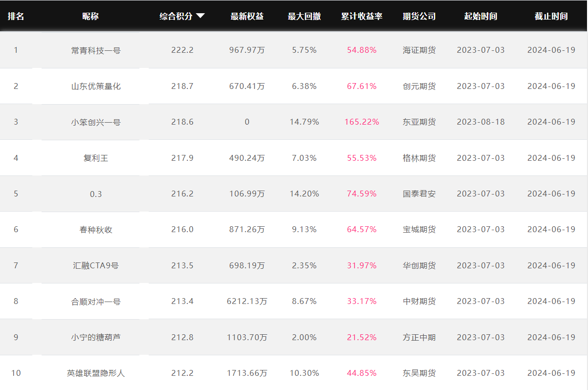Viewport: 588px width, 390px height.
Task: Open nickname 山东优策量化
Action: (x=96, y=86)
